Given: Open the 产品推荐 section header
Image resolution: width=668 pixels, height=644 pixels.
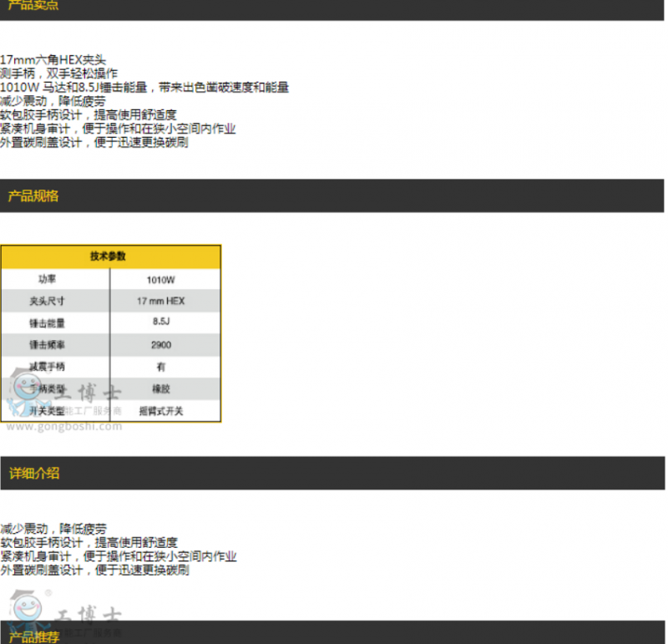Looking at the screenshot, I should (33, 636).
